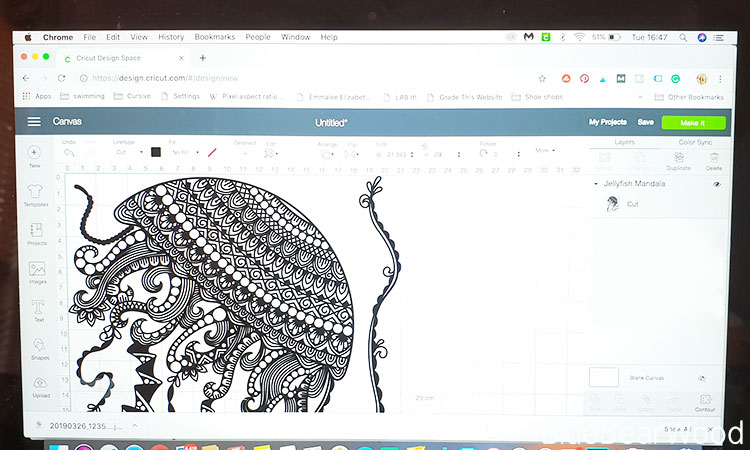Collapse the Jellyfish Mandala layer group
The image size is (750, 450).
click(x=596, y=184)
